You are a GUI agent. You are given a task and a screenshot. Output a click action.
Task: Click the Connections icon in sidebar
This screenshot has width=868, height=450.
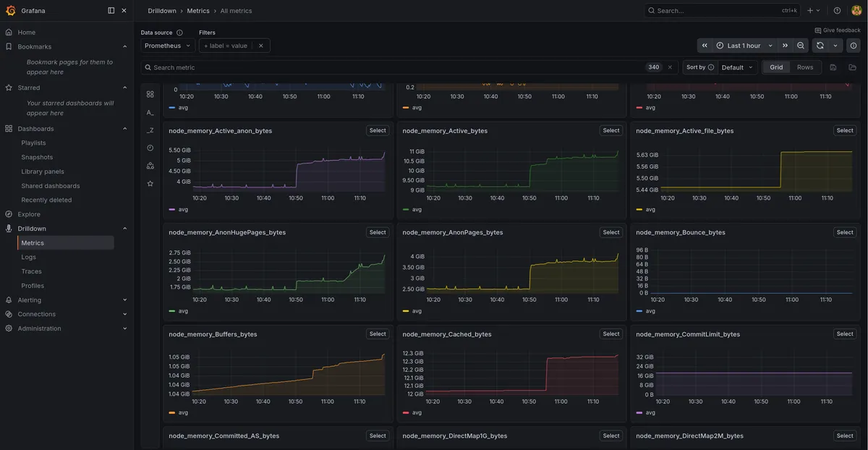tap(9, 314)
